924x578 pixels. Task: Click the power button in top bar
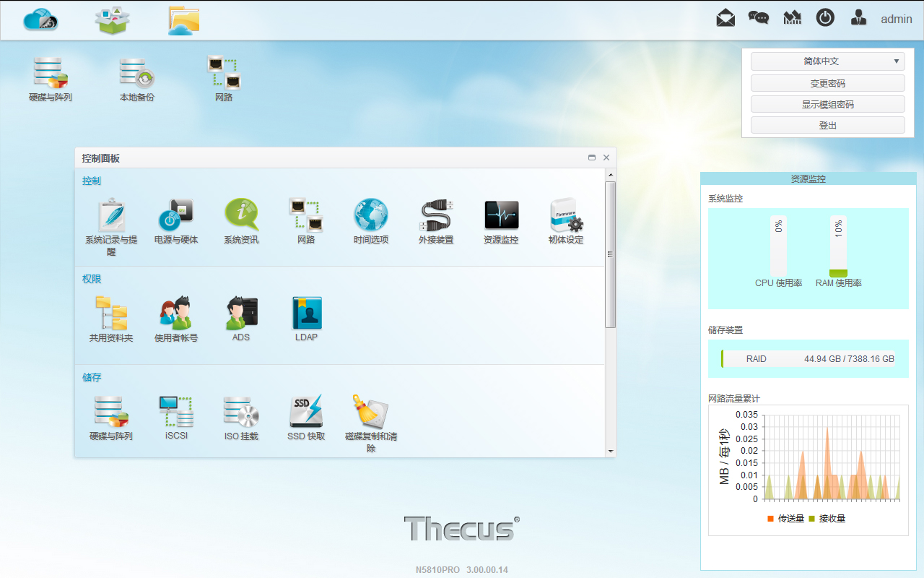tap(825, 18)
